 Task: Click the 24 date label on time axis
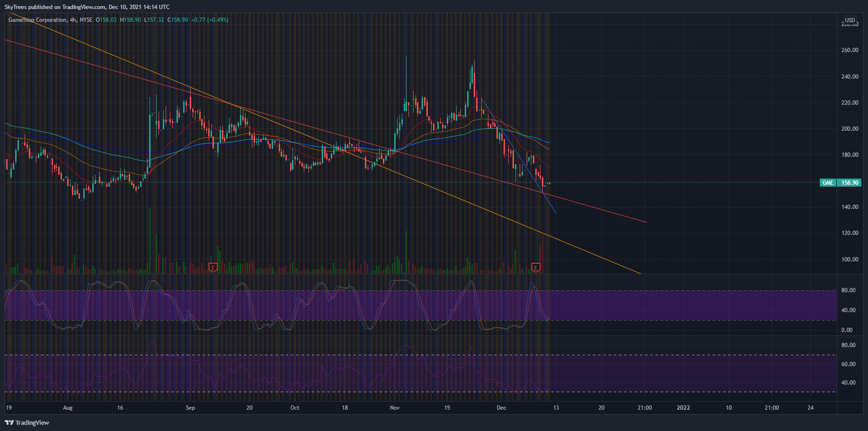(811, 408)
